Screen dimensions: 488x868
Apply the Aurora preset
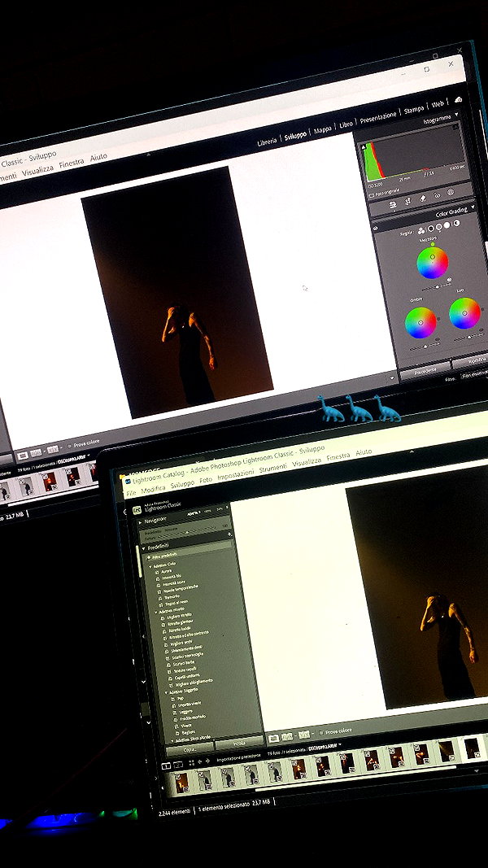click(165, 571)
